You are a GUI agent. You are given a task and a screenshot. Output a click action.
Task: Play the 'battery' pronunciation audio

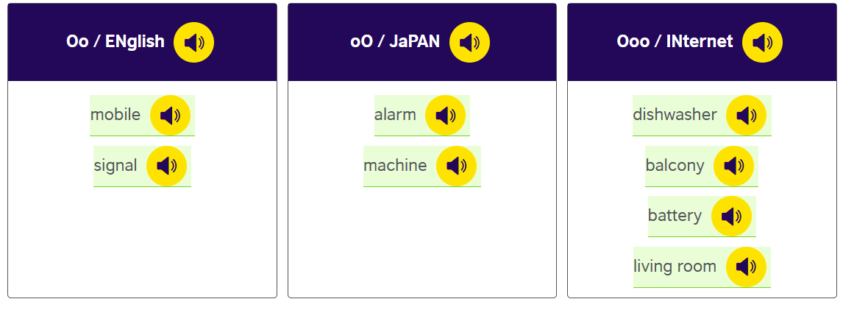(x=731, y=217)
